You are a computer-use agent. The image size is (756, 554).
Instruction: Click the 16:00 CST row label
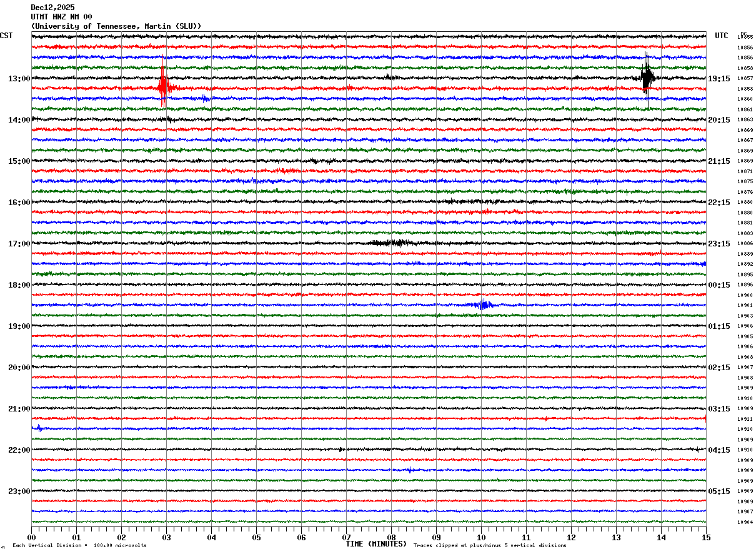(19, 203)
